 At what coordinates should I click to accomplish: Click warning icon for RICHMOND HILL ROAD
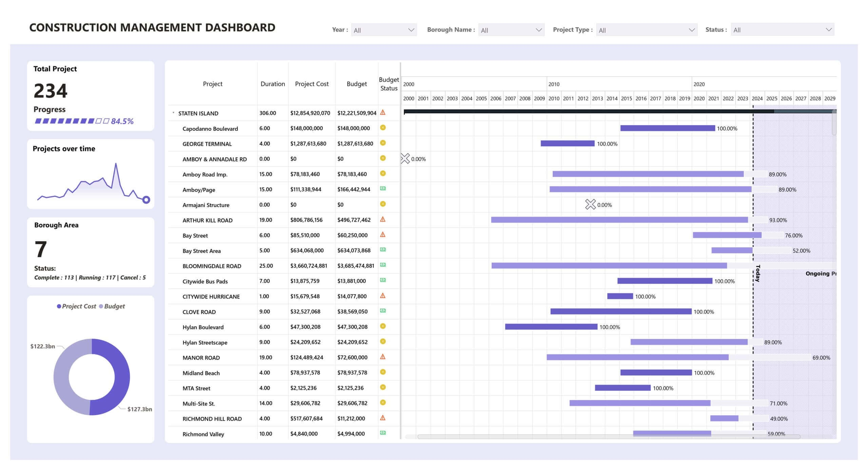383,418
